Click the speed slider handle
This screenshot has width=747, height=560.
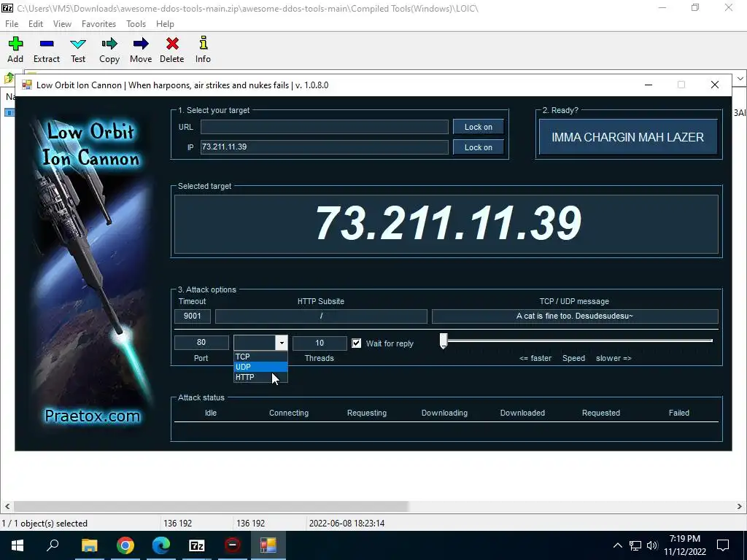point(444,341)
